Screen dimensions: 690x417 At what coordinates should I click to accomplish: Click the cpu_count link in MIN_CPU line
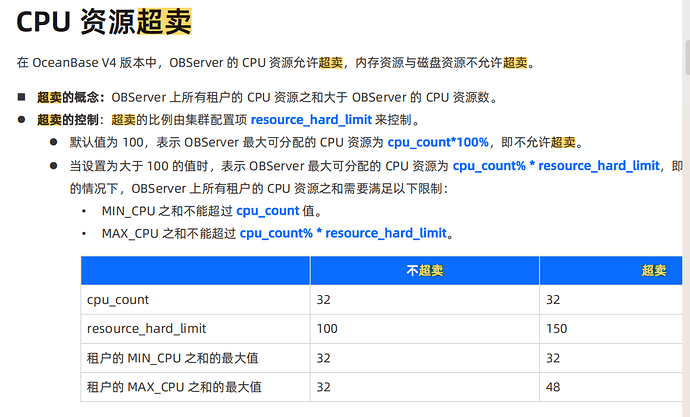tap(268, 211)
